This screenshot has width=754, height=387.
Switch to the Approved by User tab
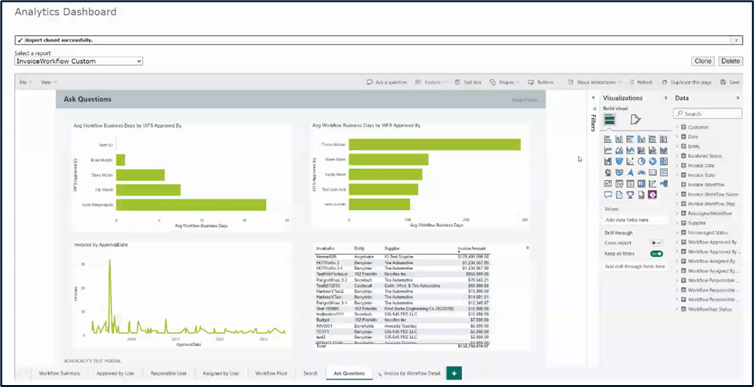click(115, 373)
